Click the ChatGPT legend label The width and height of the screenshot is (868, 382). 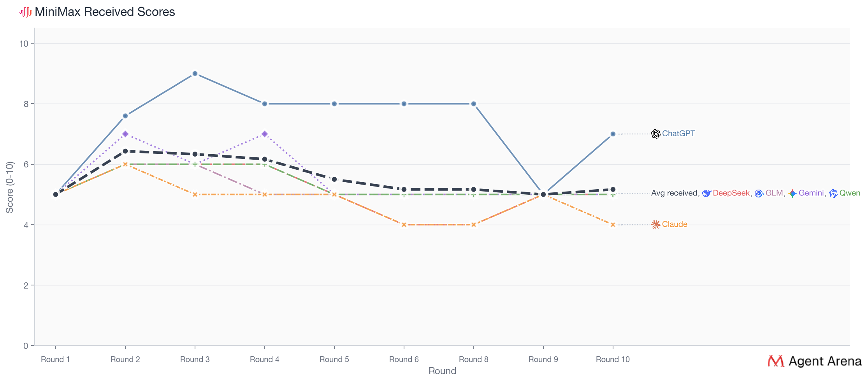(678, 134)
